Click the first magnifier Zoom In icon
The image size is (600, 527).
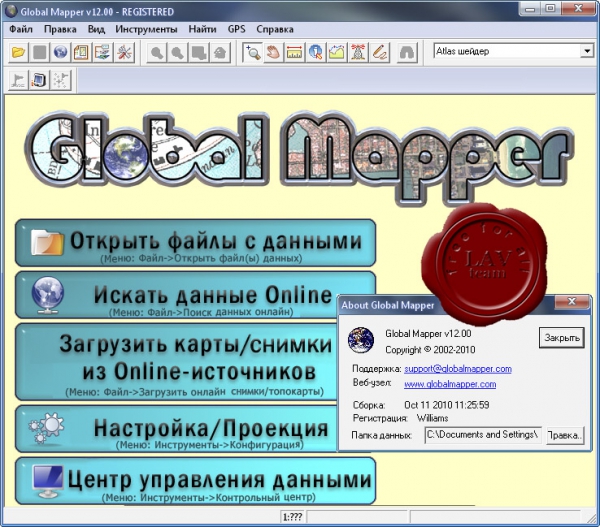tap(157, 52)
